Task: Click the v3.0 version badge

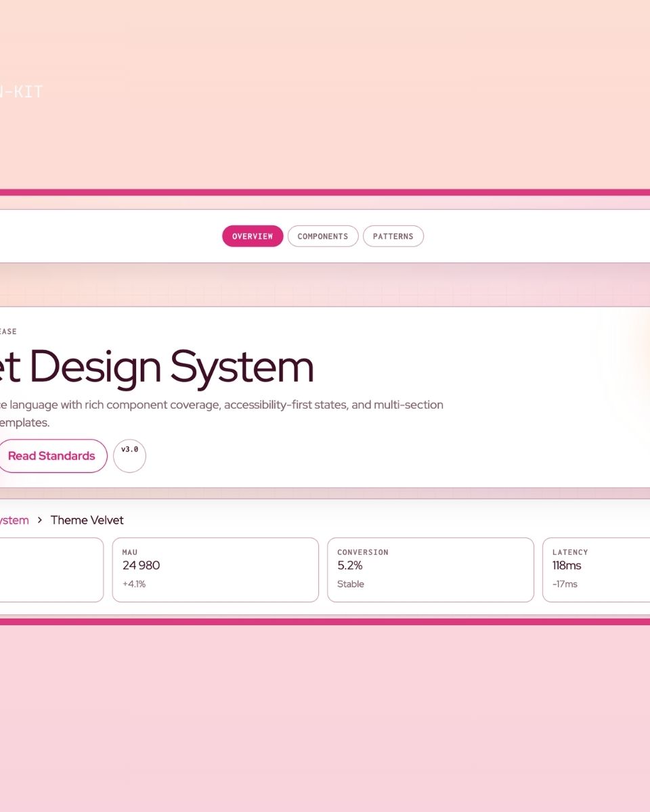Action: (x=129, y=456)
